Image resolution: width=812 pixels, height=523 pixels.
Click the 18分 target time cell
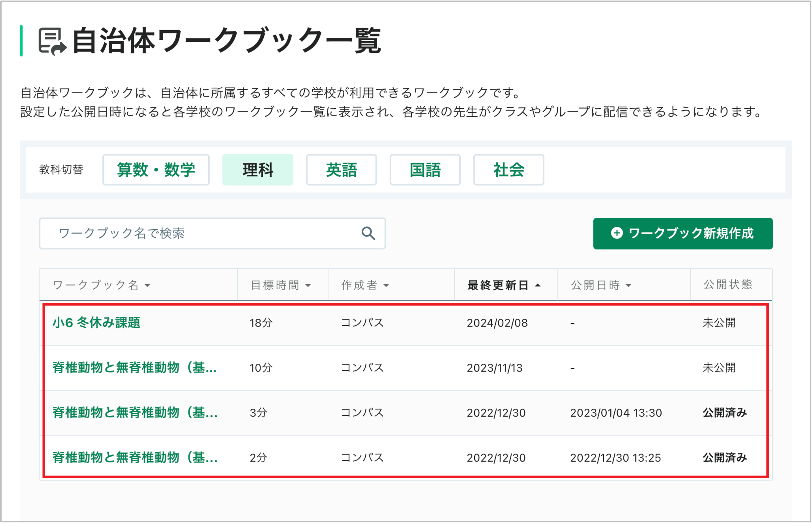tap(261, 323)
